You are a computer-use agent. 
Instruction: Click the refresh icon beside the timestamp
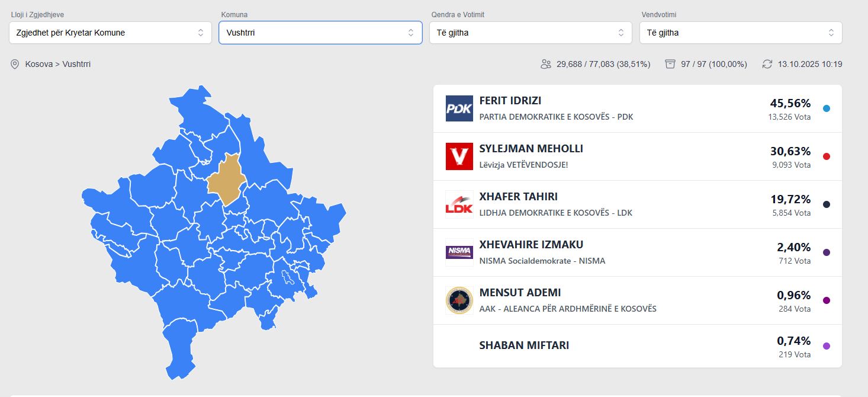[x=767, y=64]
